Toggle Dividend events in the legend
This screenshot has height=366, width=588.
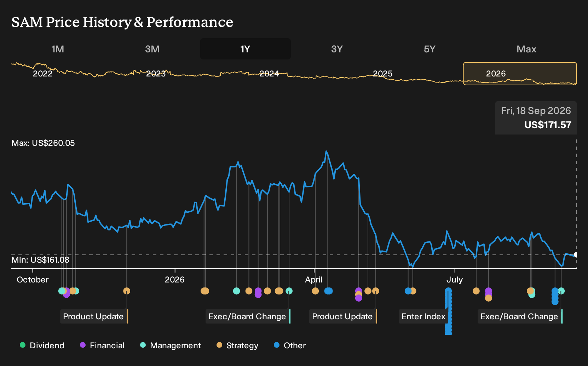42,345
